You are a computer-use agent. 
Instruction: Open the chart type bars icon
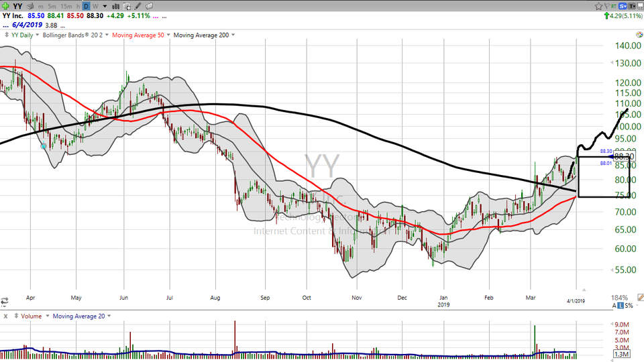115,6
